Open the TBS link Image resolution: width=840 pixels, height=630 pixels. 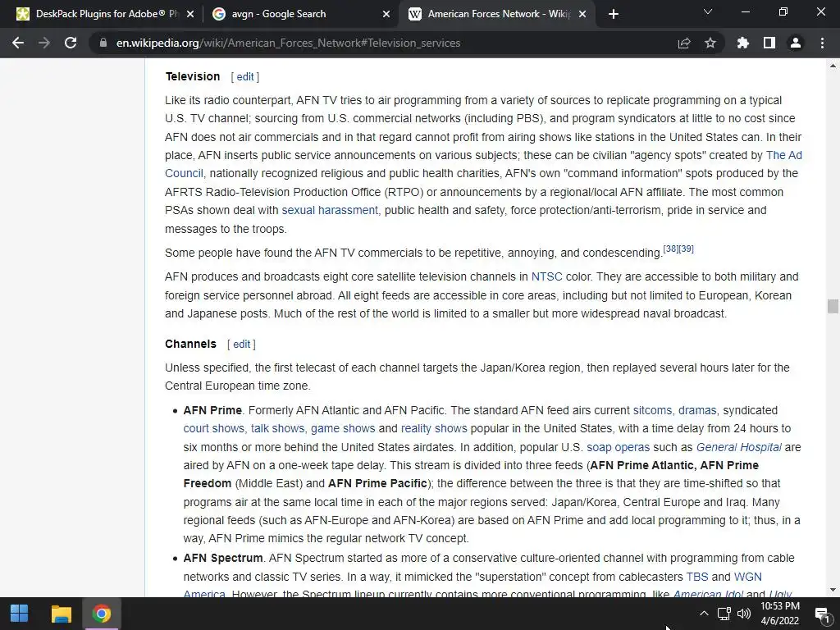pyautogui.click(x=697, y=577)
